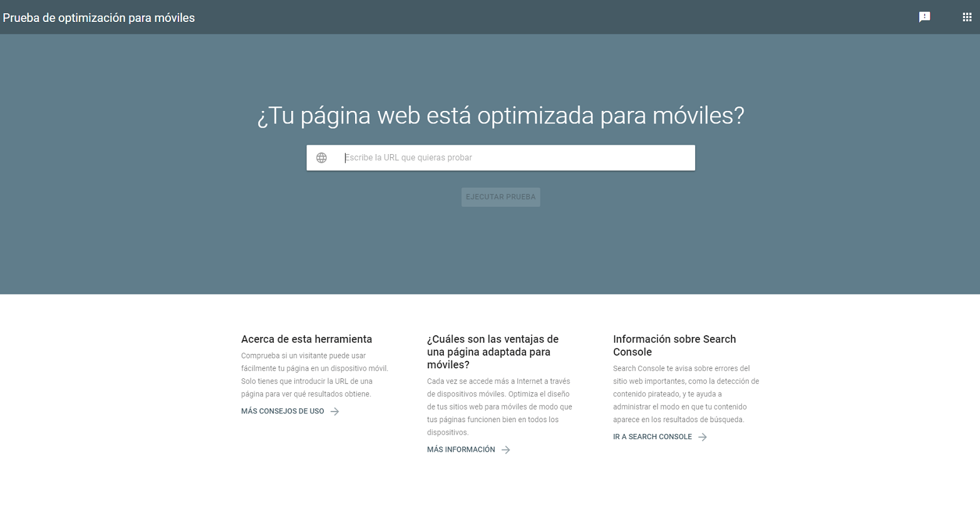Select the Acerca de esta herramienta heading
Viewport: 980px width, 508px height.
point(306,339)
